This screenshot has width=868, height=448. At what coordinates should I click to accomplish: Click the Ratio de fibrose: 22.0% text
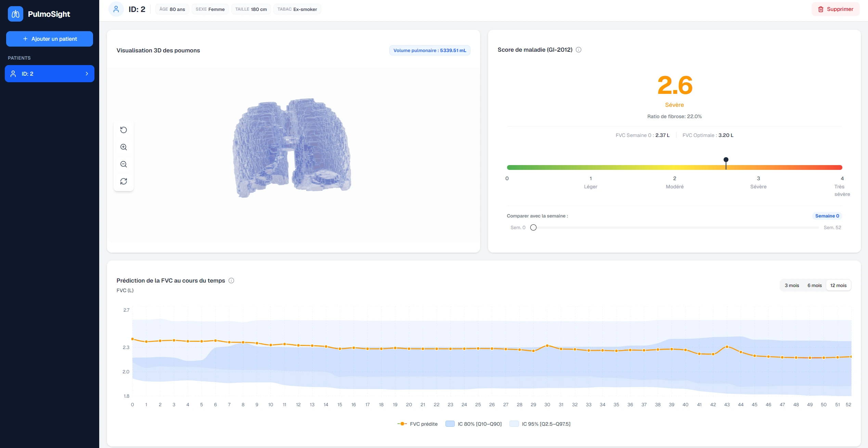point(674,116)
